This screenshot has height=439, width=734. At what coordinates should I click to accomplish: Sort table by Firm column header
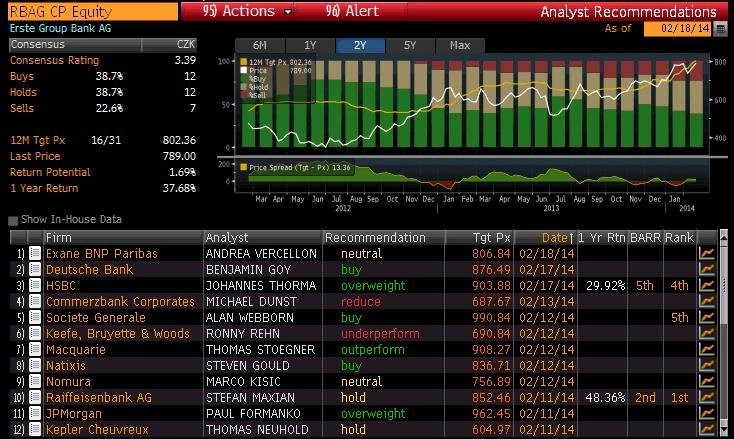(x=123, y=238)
